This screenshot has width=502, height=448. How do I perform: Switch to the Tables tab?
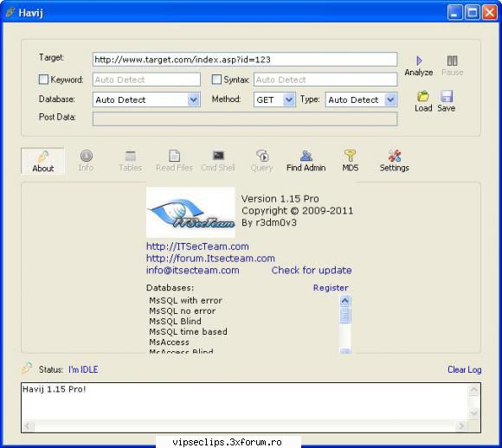tap(131, 161)
